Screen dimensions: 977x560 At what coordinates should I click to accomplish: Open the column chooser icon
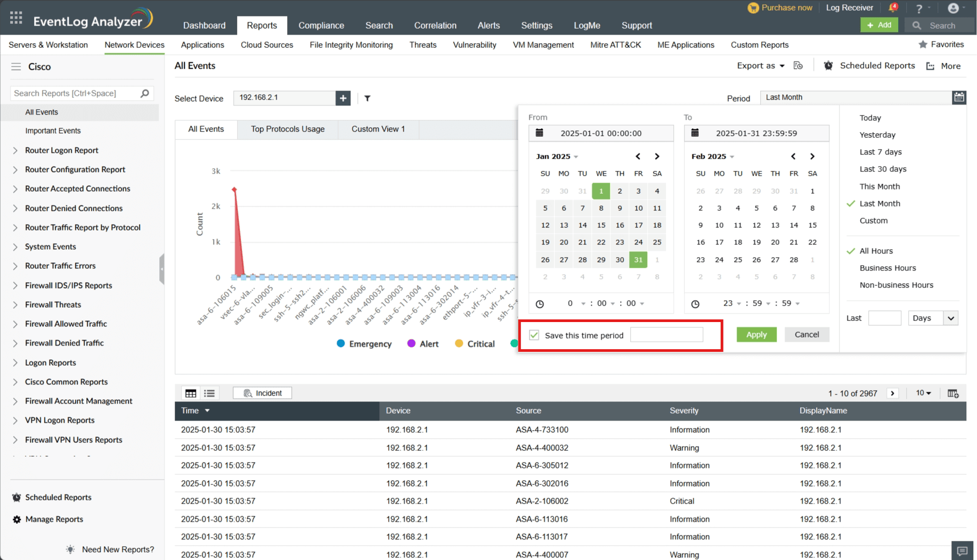pyautogui.click(x=953, y=393)
